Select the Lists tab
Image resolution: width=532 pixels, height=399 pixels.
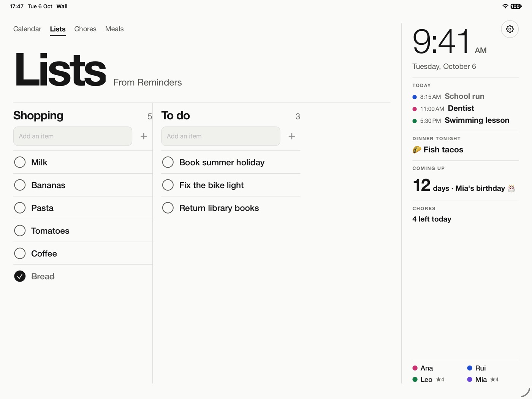click(x=58, y=29)
